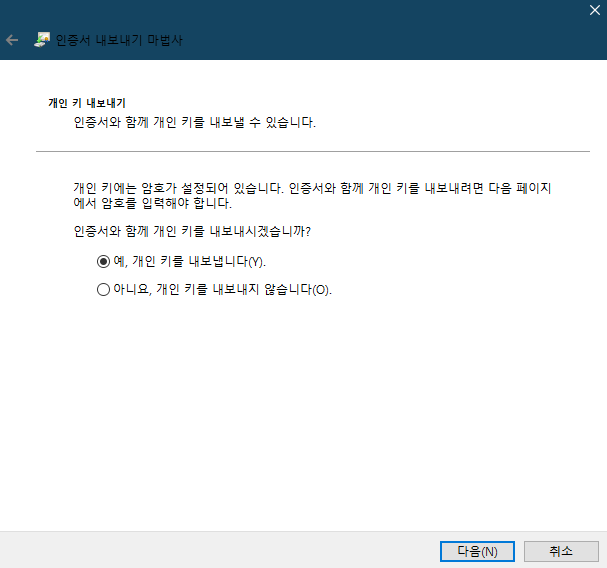Click the certificate wizard icon in title bar
Image resolution: width=607 pixels, height=568 pixels.
[x=42, y=39]
